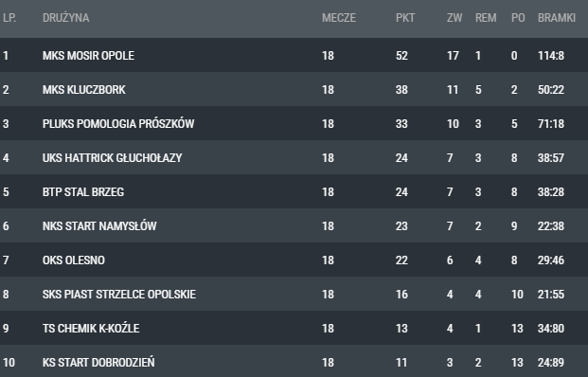Sort by the PKT column header
This screenshot has width=588, height=377.
pos(405,18)
